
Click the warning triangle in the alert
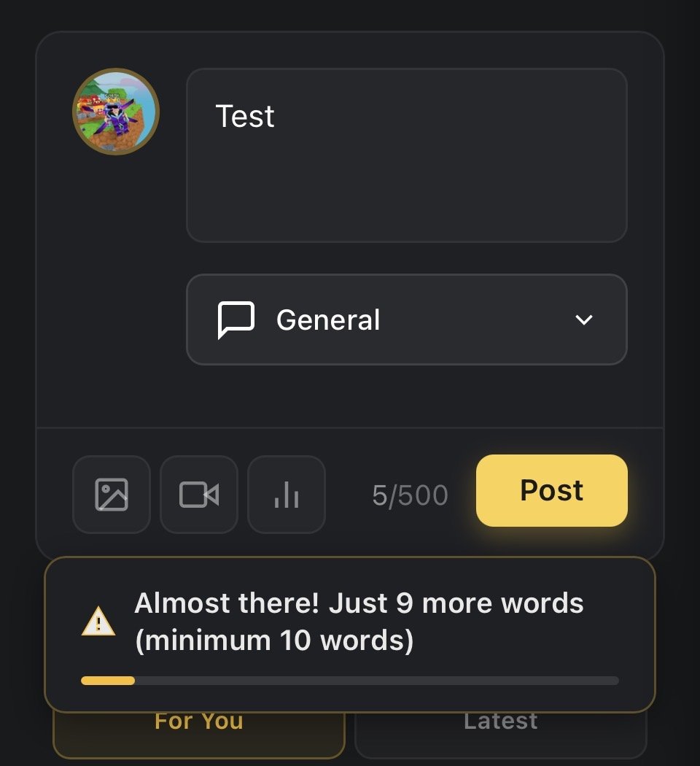click(98, 622)
